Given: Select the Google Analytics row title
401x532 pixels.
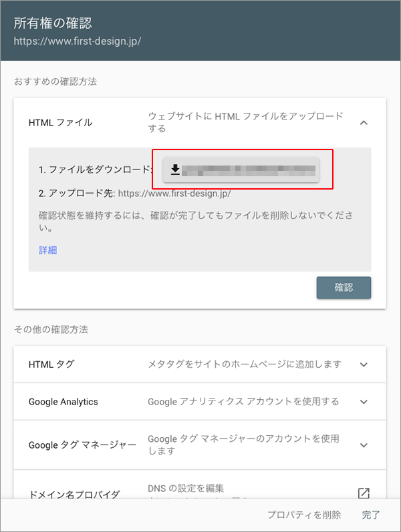Looking at the screenshot, I should tap(63, 402).
